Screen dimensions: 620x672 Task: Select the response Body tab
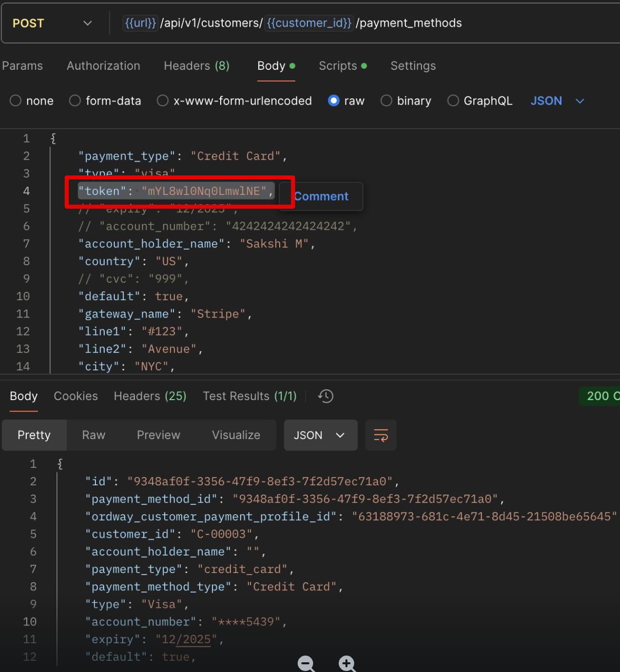pos(24,396)
